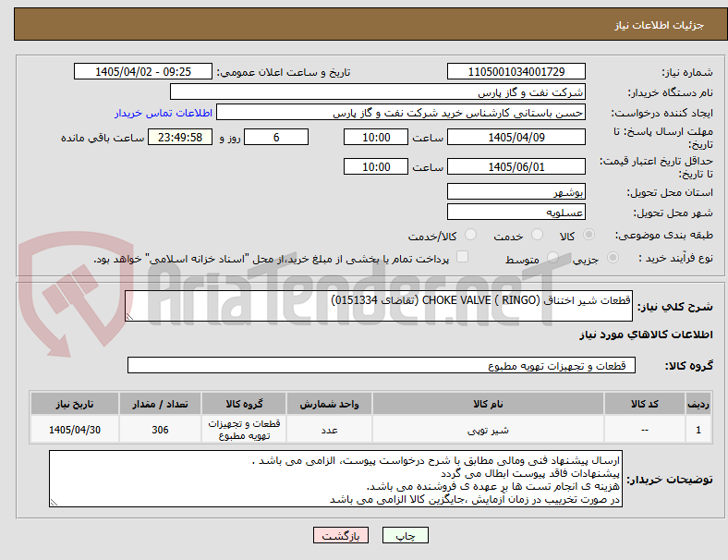Screen dimensions: 728x560
Task: Click the table cell قطعات و تجهیزات تهویه مطبوع
Action: click(x=244, y=430)
